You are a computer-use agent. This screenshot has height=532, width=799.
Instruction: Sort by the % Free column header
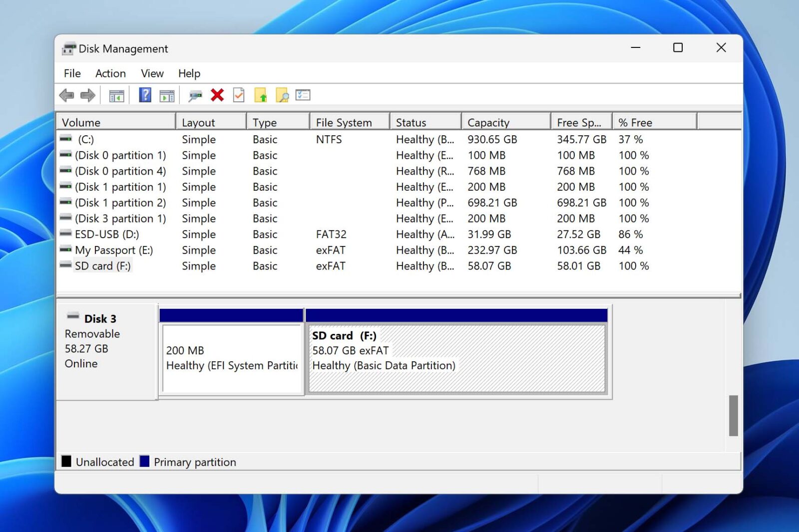tap(655, 122)
